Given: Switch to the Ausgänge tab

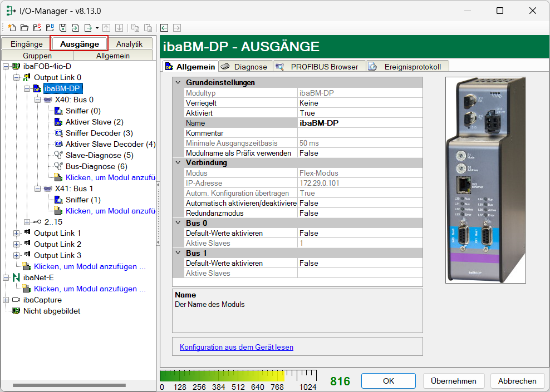Looking at the screenshot, I should click(x=79, y=44).
